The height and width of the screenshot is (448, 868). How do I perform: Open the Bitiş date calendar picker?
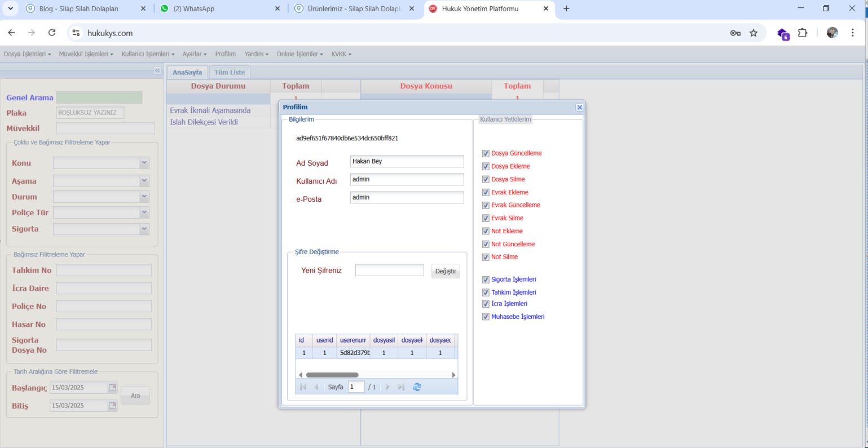pos(112,406)
